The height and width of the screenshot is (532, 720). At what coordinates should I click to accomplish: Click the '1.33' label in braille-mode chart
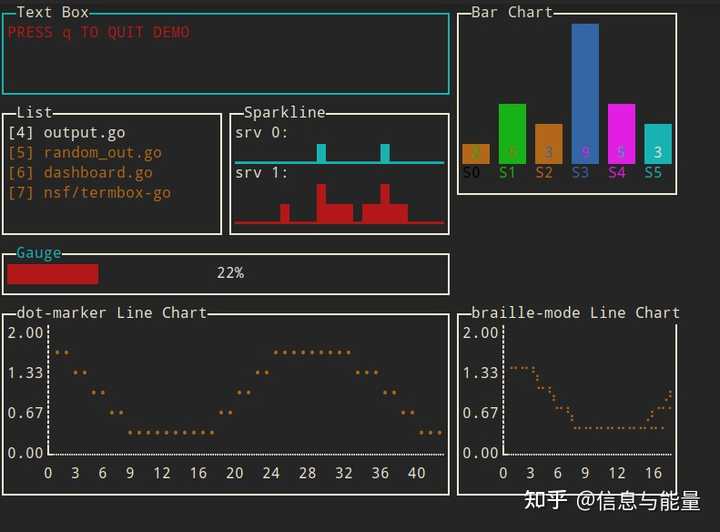[480, 373]
